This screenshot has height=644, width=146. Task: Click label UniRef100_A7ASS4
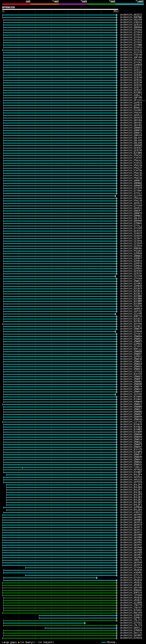click(x=131, y=638)
